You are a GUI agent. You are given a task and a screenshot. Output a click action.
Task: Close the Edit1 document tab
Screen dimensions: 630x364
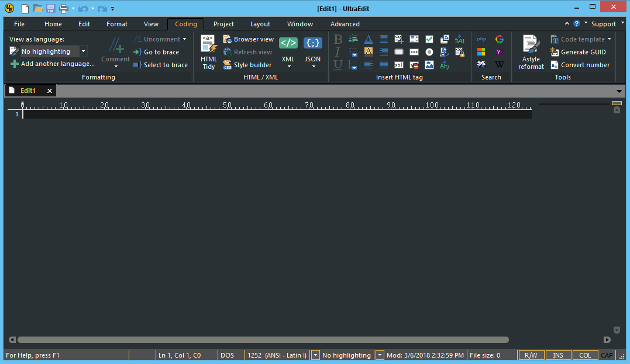click(x=50, y=91)
